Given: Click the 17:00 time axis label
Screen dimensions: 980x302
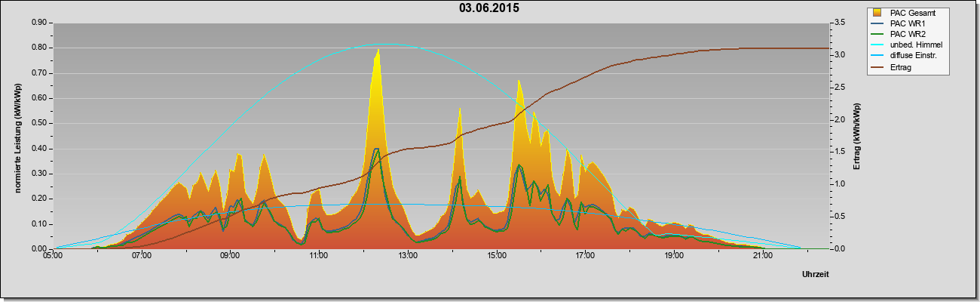Looking at the screenshot, I should pyautogui.click(x=585, y=257).
